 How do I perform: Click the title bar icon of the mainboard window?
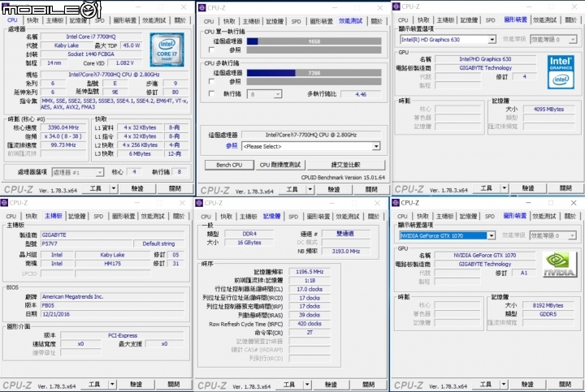pos(5,203)
